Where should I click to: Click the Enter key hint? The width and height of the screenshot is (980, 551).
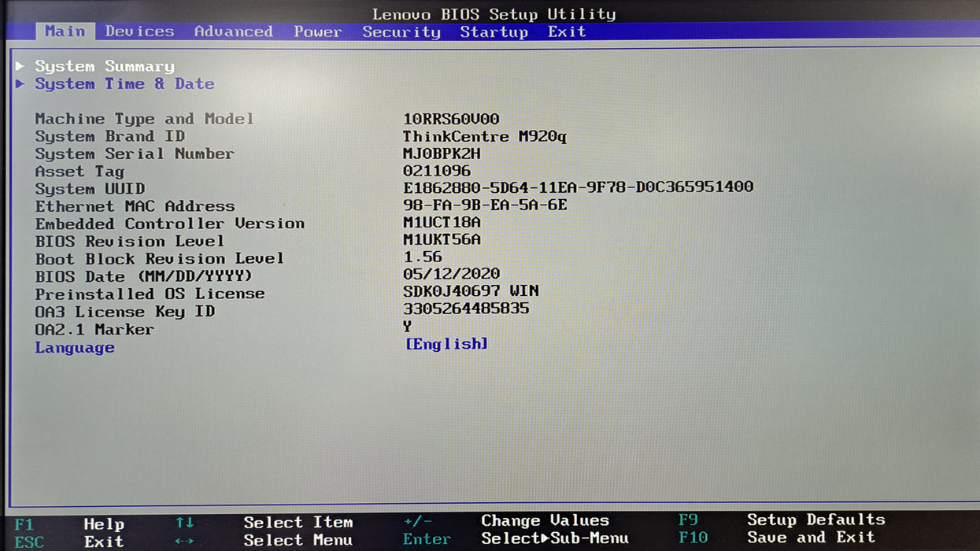pos(427,539)
